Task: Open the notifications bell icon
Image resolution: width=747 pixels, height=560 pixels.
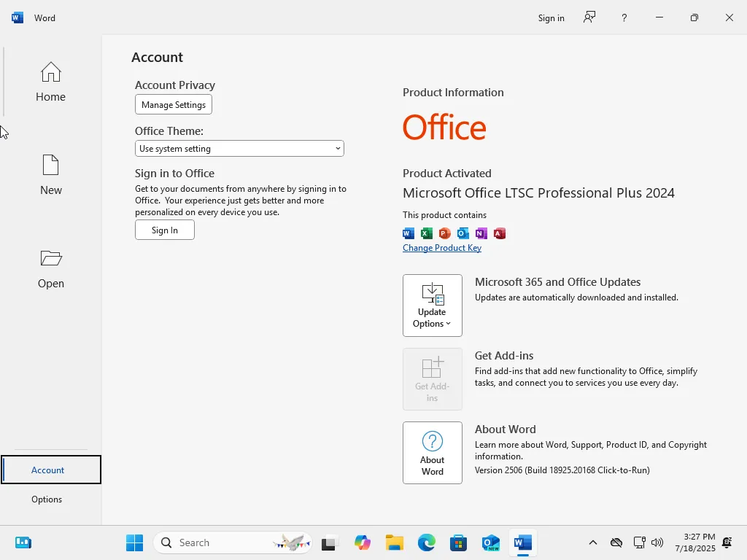Action: pyautogui.click(x=727, y=542)
